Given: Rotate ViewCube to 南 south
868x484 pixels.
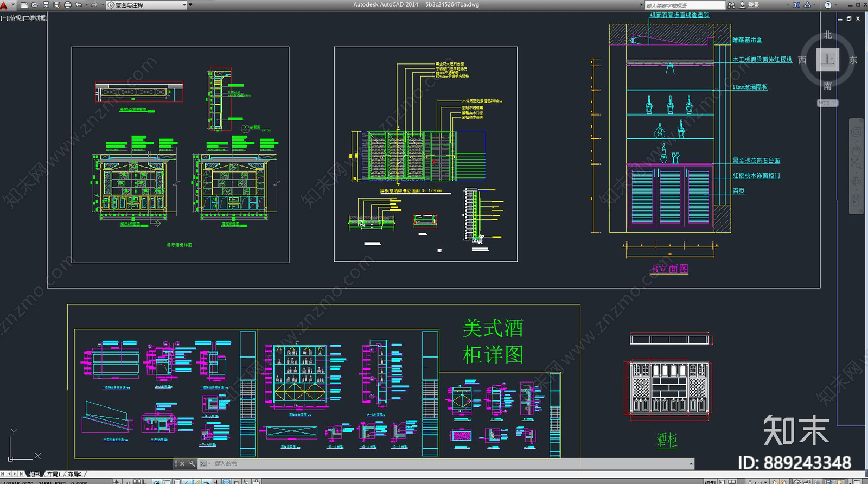Looking at the screenshot, I should point(827,86).
